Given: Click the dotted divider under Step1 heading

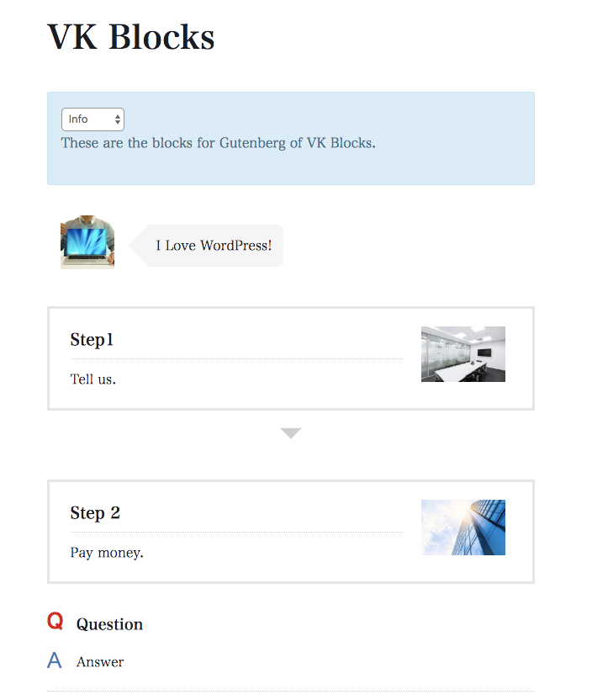Looking at the screenshot, I should [236, 359].
